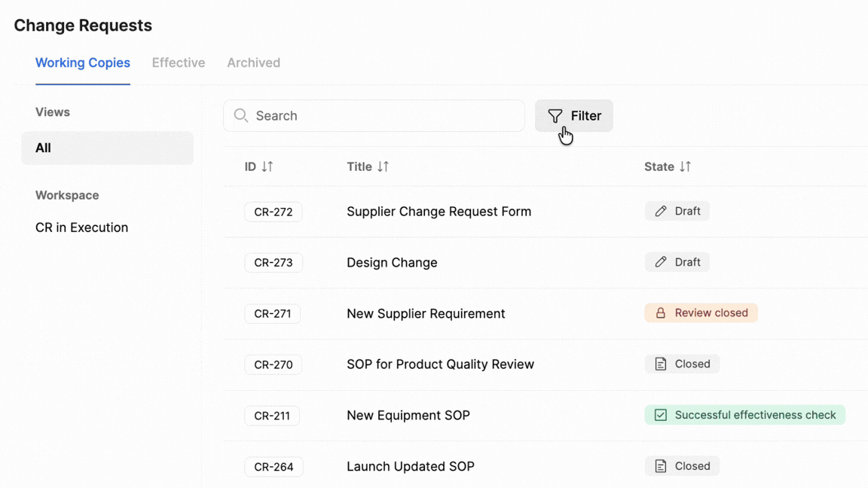Click the Successful effectiveness check badge

click(744, 415)
